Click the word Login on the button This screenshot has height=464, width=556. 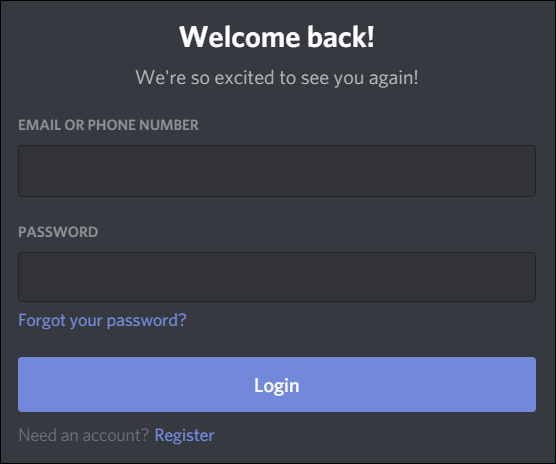point(277,386)
